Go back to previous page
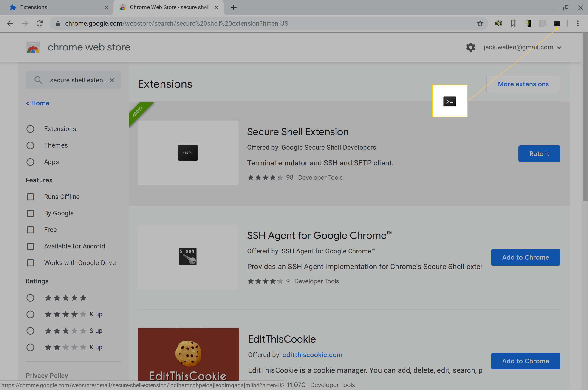Image resolution: width=588 pixels, height=390 pixels. [10, 23]
